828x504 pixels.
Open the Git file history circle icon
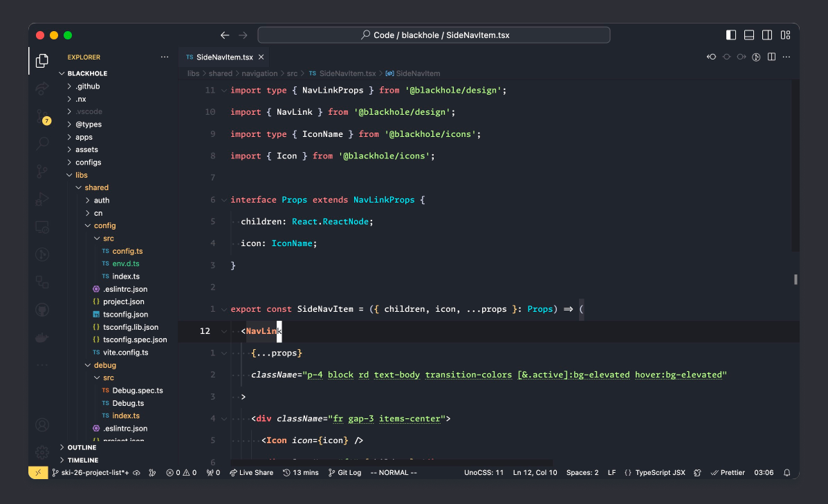point(756,57)
